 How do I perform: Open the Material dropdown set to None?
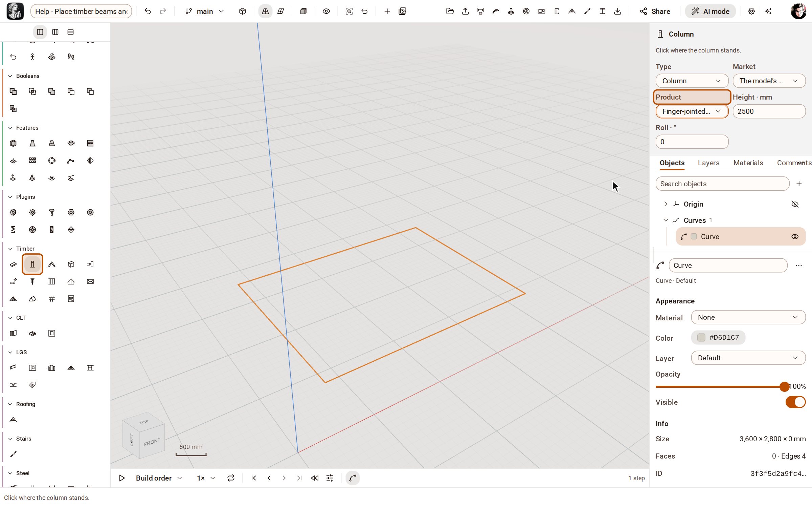[x=748, y=317]
